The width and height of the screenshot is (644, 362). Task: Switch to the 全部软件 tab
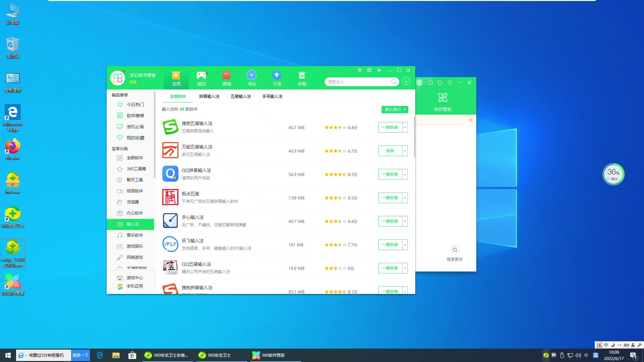(178, 96)
